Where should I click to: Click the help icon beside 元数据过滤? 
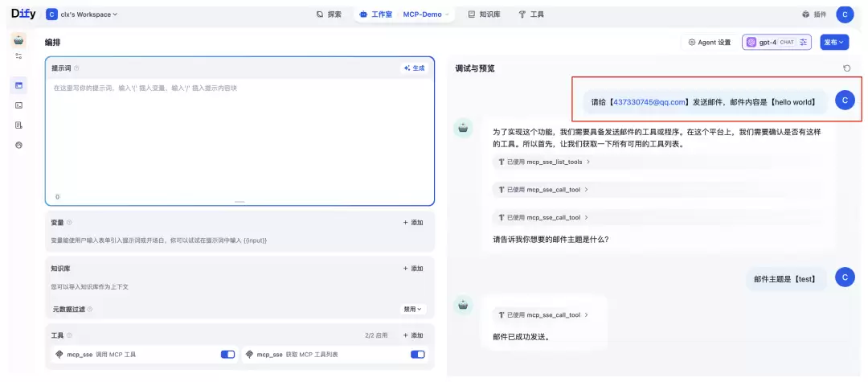coord(90,310)
